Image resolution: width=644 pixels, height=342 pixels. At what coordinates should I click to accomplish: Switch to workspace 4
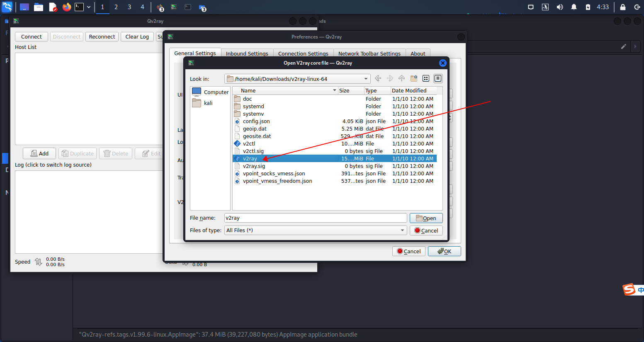pos(142,7)
